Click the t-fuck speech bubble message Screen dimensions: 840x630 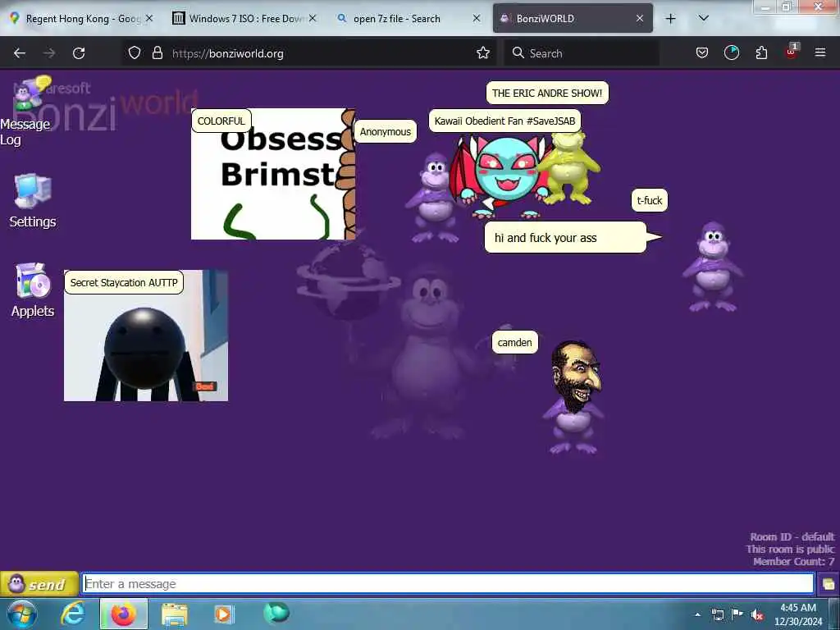(566, 238)
